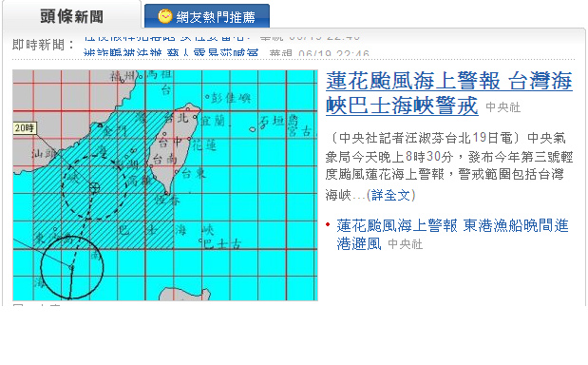Click the smiley face icon on 網友熱門推薦 tab
The image size is (588, 365).
[x=164, y=16]
